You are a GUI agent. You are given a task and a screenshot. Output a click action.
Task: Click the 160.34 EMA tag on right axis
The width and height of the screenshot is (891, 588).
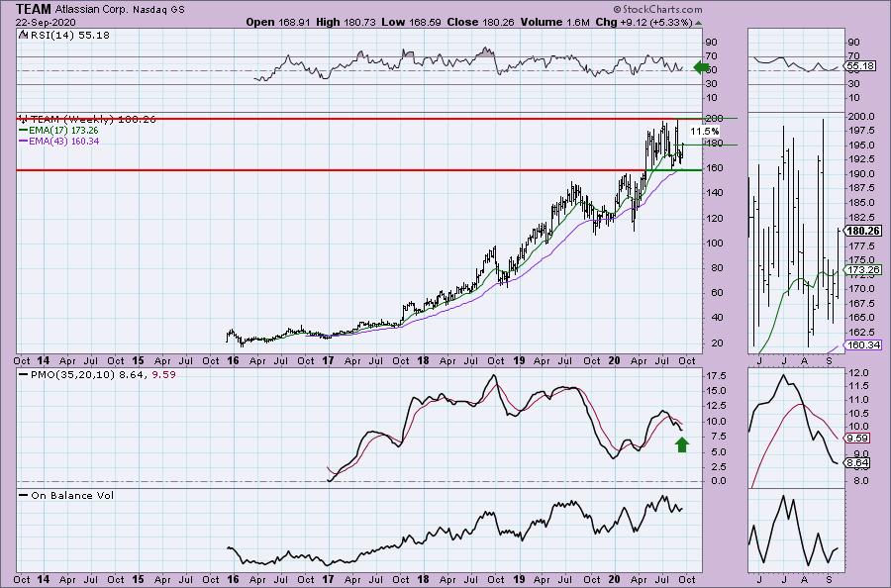coord(862,344)
